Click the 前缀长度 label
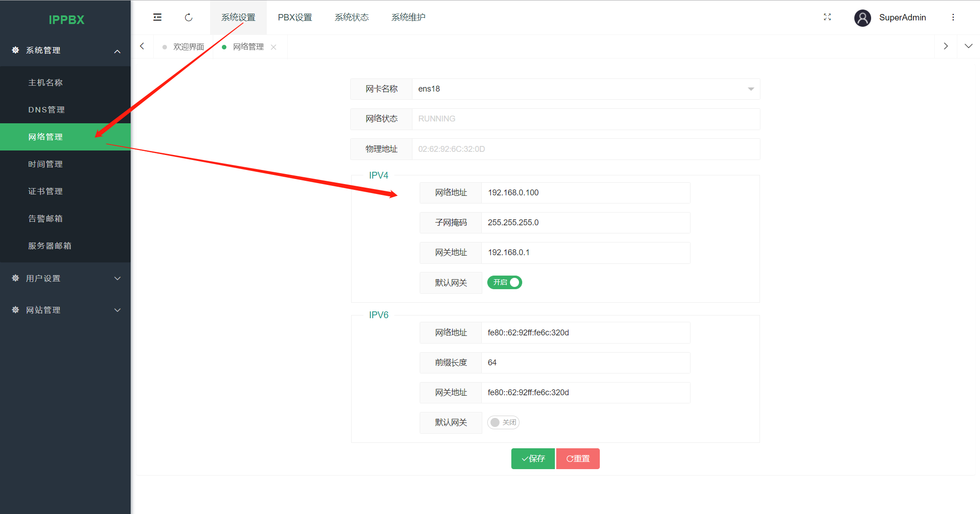 coord(451,363)
